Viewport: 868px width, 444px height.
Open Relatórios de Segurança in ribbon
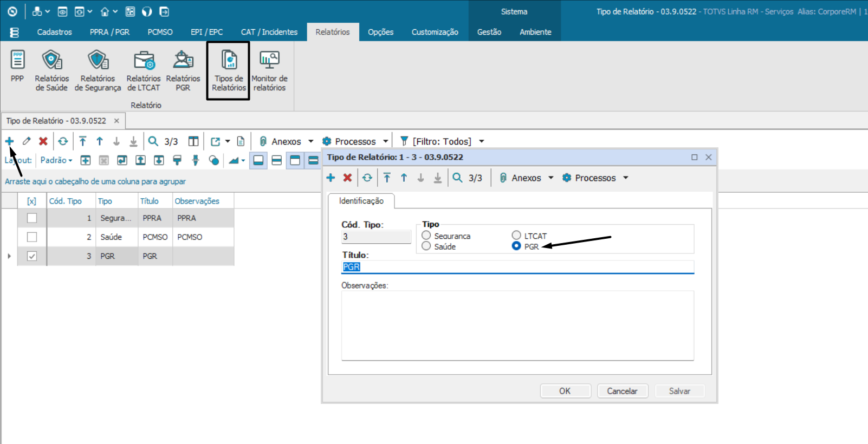tap(98, 70)
